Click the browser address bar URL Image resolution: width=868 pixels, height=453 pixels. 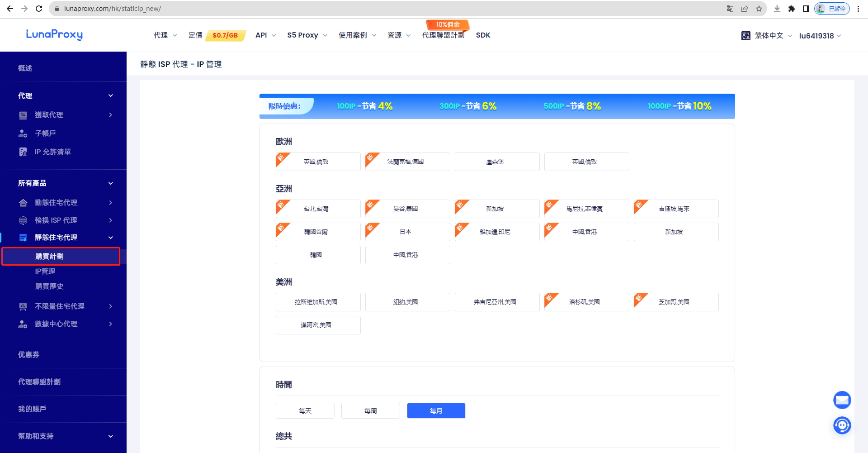coord(113,9)
